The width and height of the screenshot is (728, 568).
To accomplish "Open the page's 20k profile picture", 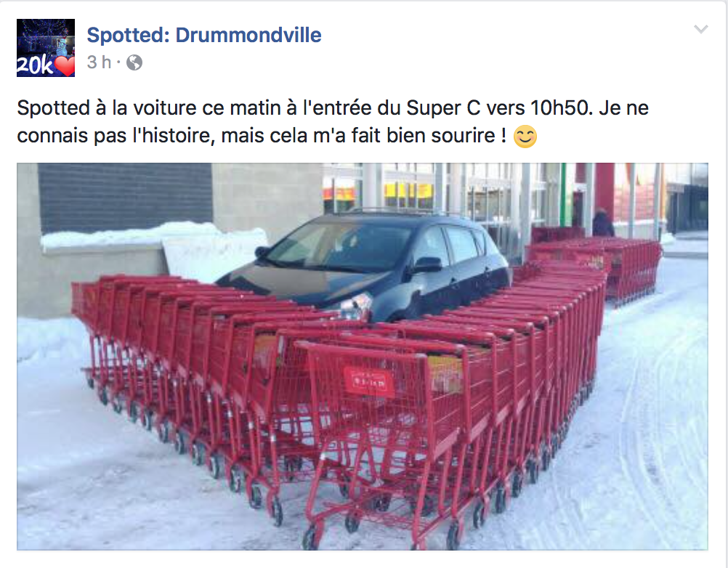I will [46, 48].
